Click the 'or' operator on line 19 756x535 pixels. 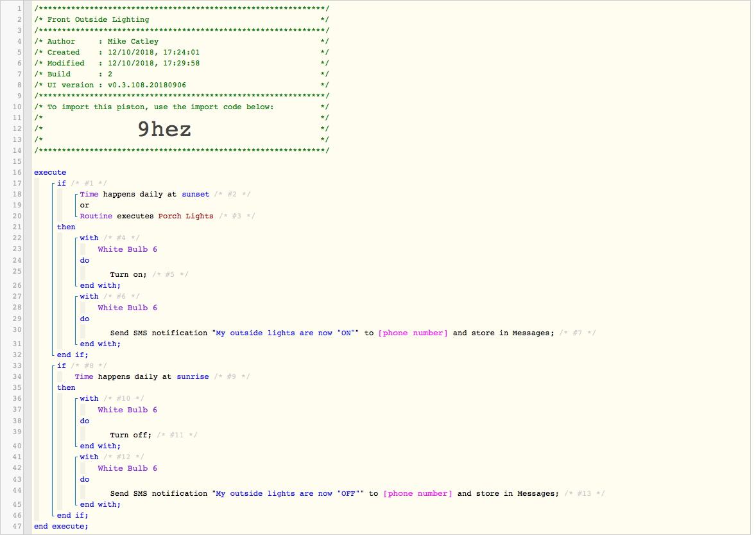coord(84,205)
